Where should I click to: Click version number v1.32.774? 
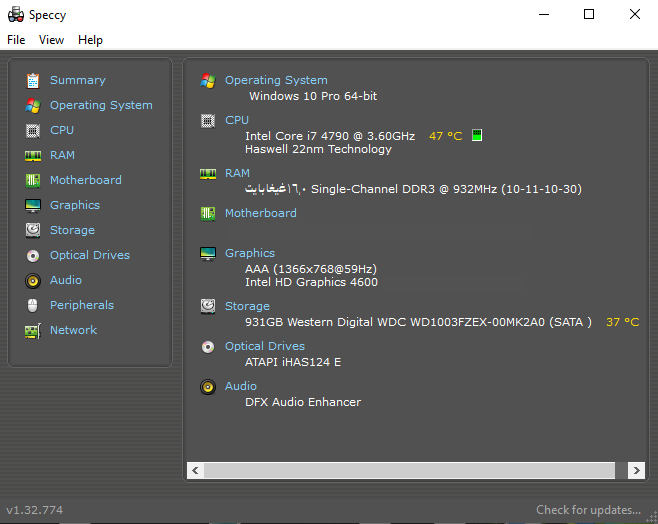(34, 510)
